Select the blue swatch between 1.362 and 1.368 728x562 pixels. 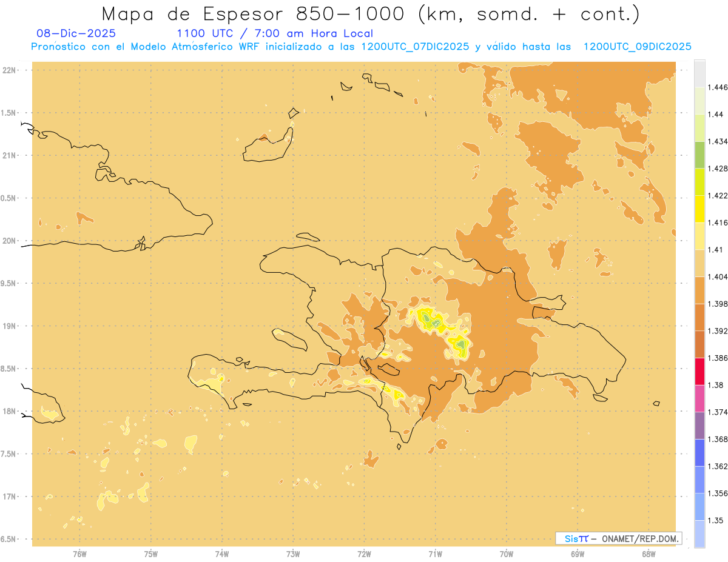point(699,453)
